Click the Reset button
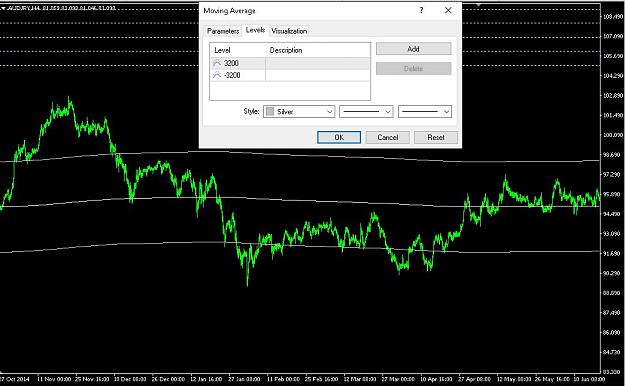This screenshot has width=625, height=386. (x=436, y=138)
